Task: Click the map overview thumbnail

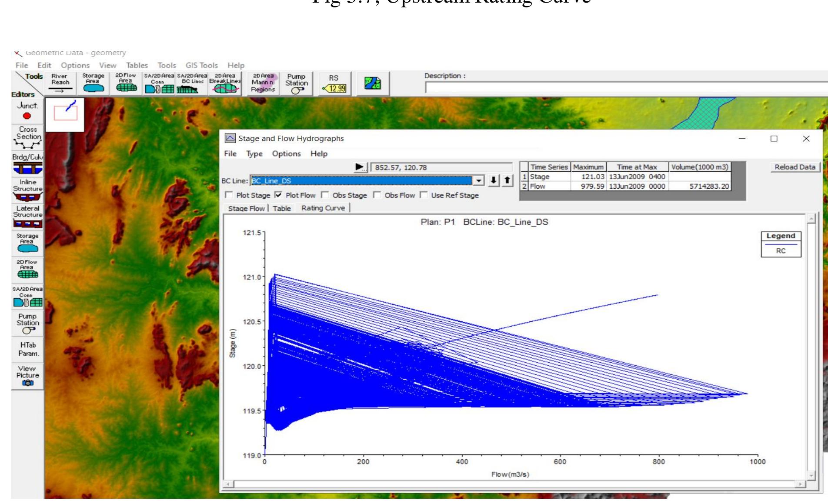Action: pyautogui.click(x=65, y=114)
